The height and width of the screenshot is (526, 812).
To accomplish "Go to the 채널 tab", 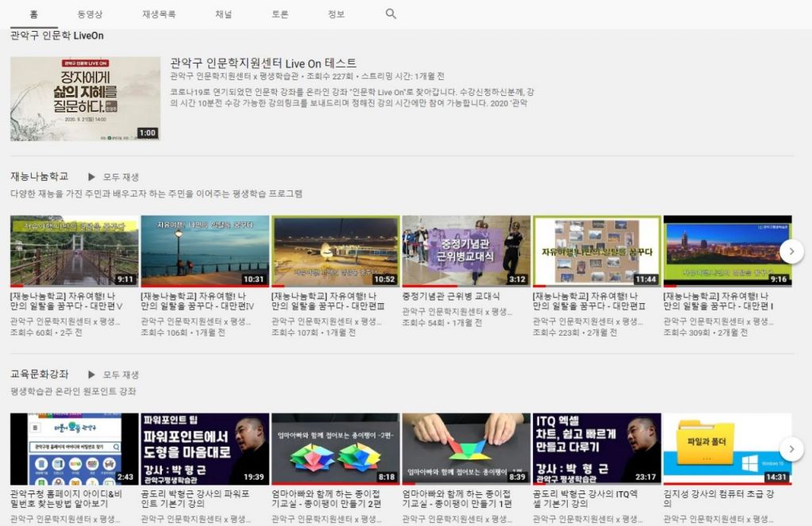I will point(224,14).
